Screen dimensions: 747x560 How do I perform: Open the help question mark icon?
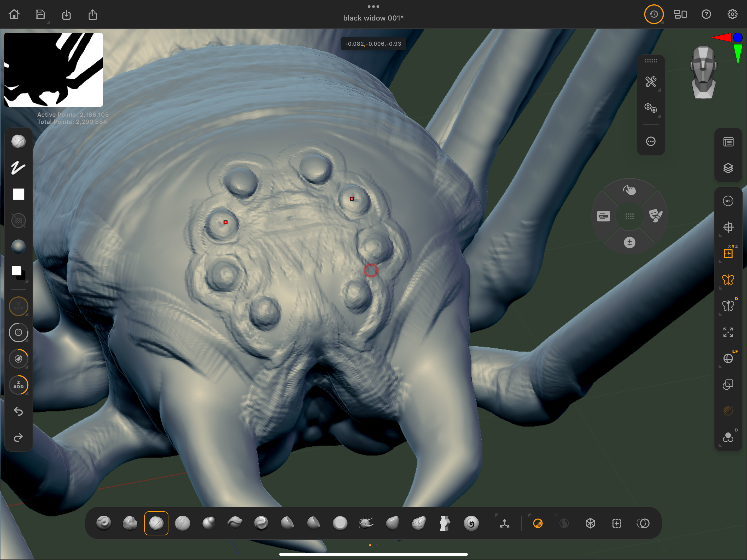(706, 14)
